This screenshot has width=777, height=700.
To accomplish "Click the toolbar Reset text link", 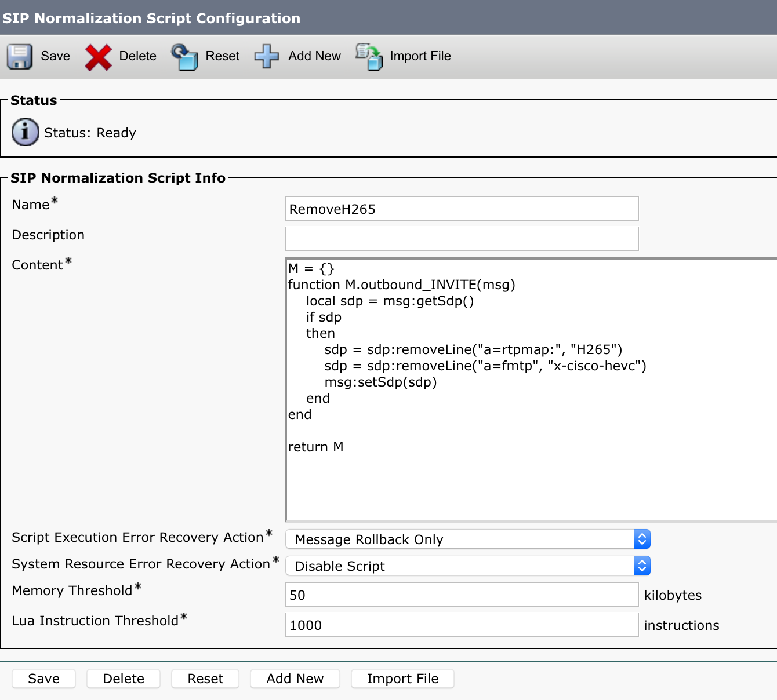I will click(x=223, y=56).
